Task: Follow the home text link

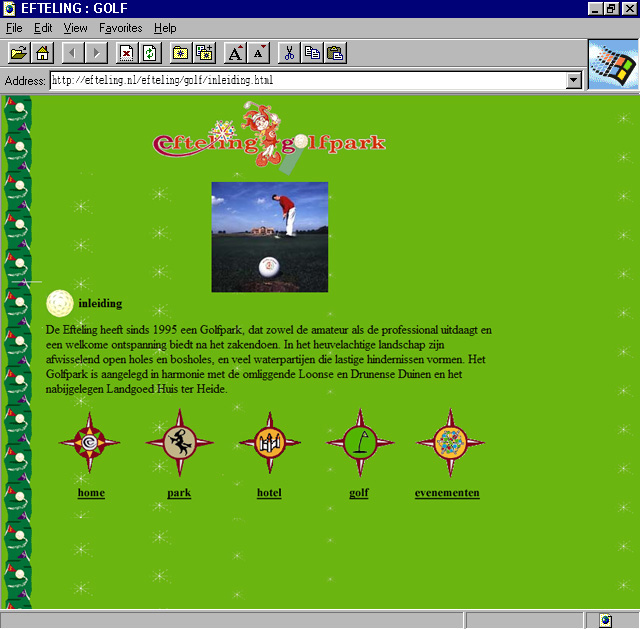Action: pos(91,493)
